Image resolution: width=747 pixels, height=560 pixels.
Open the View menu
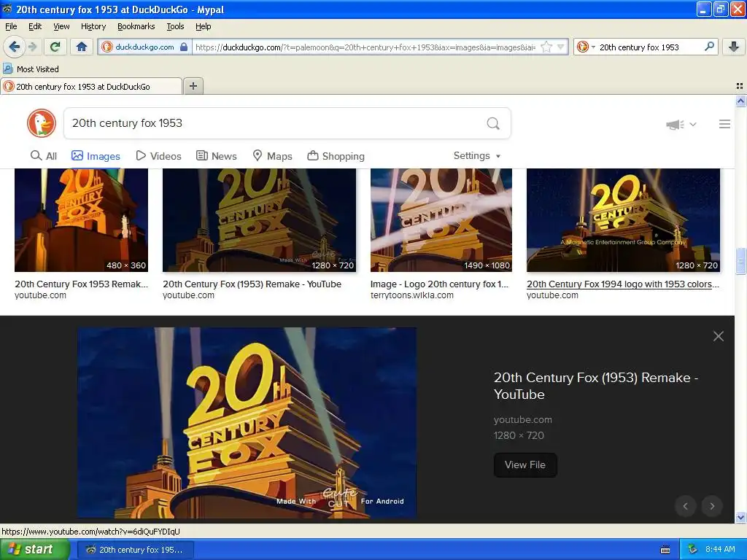pyautogui.click(x=61, y=26)
